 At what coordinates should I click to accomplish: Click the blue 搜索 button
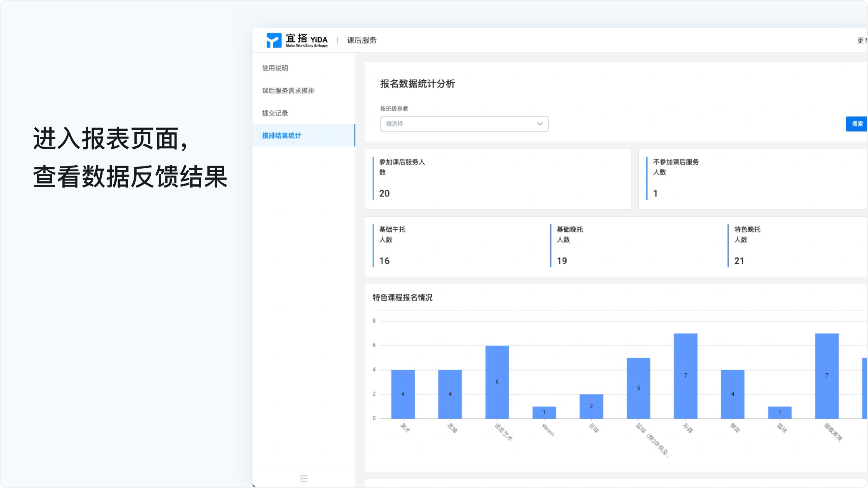pos(857,124)
